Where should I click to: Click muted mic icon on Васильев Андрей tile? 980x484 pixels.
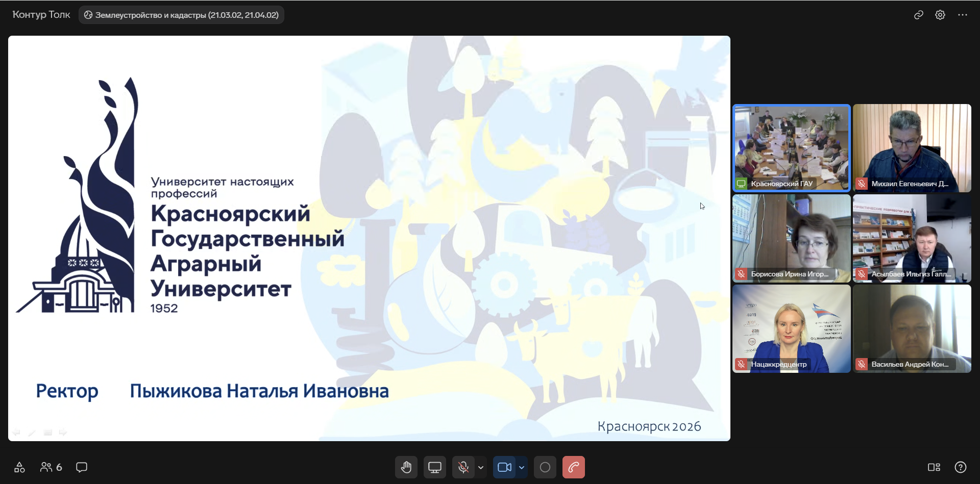coord(862,364)
